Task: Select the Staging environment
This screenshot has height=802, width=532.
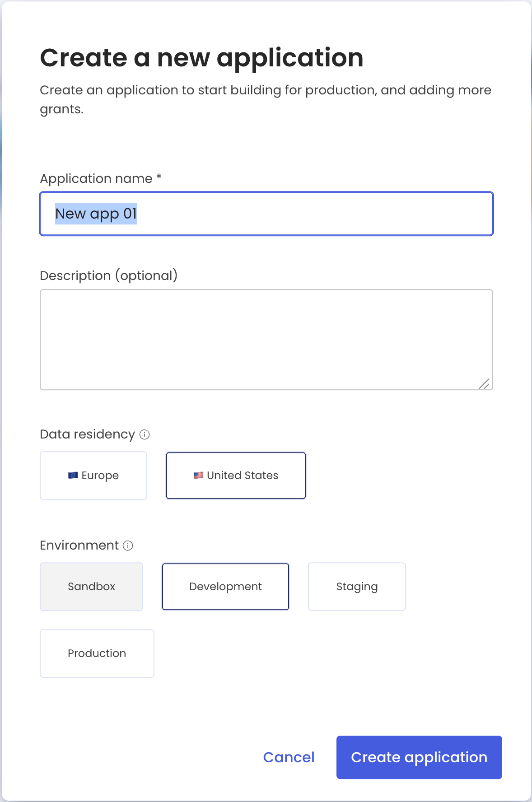Action: 357,587
